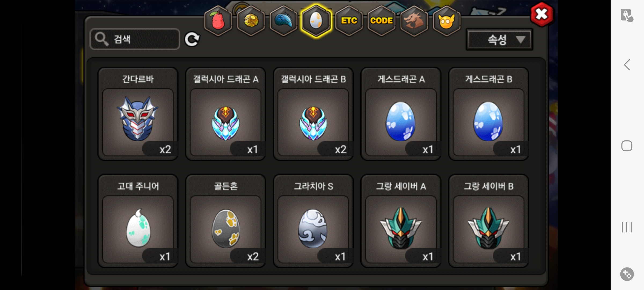This screenshot has height=290, width=644.
Task: Tap the Android back arrow
Action: tap(627, 65)
